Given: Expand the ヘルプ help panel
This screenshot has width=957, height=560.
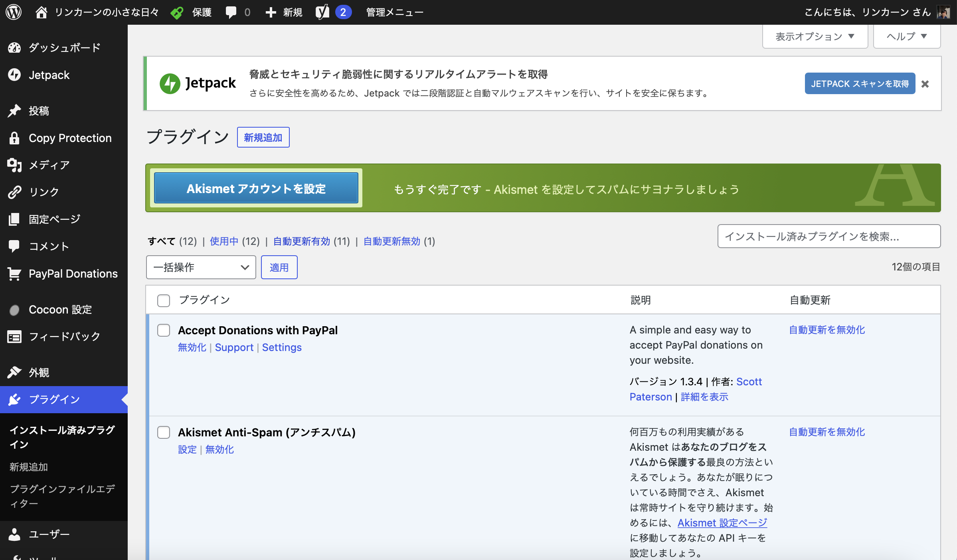Looking at the screenshot, I should point(907,37).
